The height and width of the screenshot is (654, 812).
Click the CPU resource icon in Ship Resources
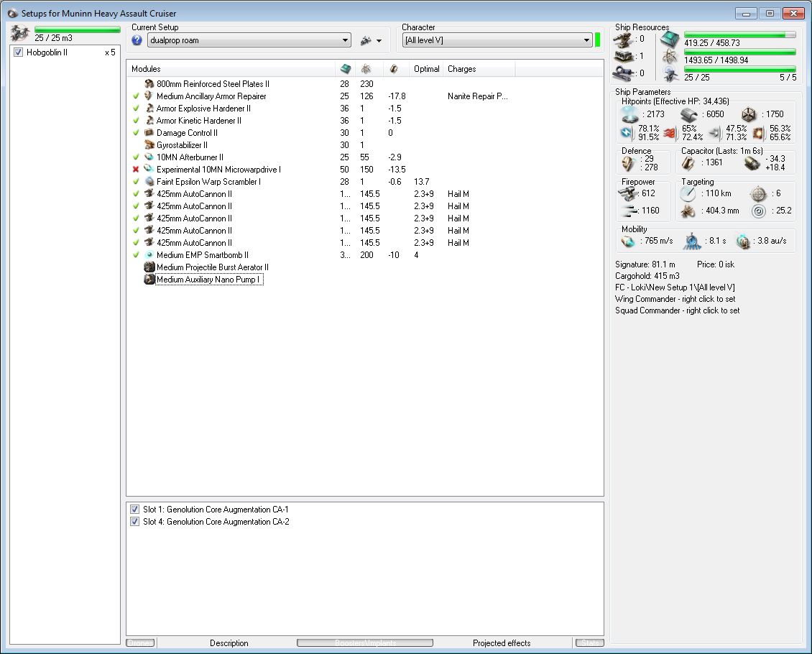[x=670, y=40]
